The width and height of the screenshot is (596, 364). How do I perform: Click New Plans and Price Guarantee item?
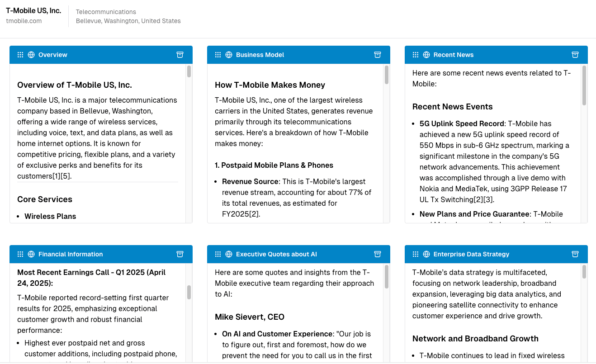pos(474,214)
